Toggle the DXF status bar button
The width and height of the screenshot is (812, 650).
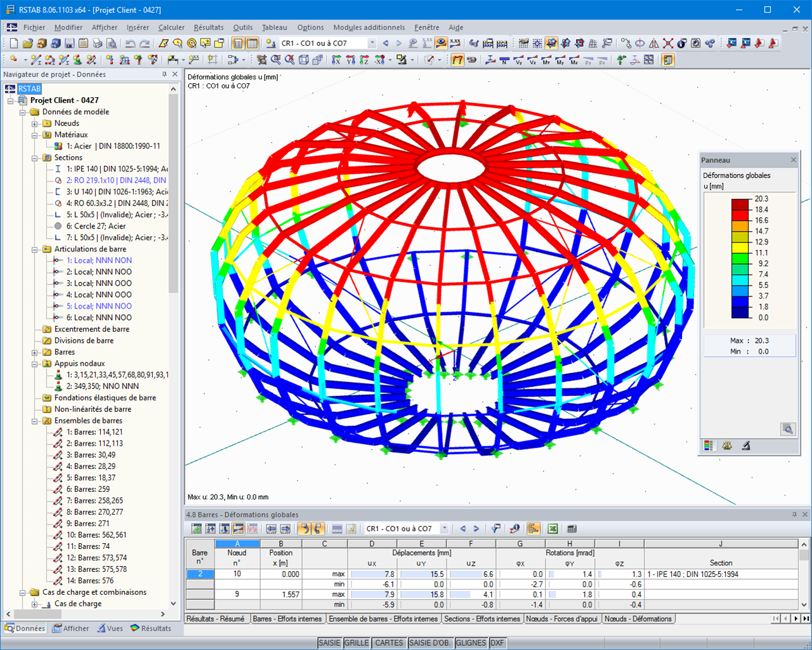(x=497, y=643)
